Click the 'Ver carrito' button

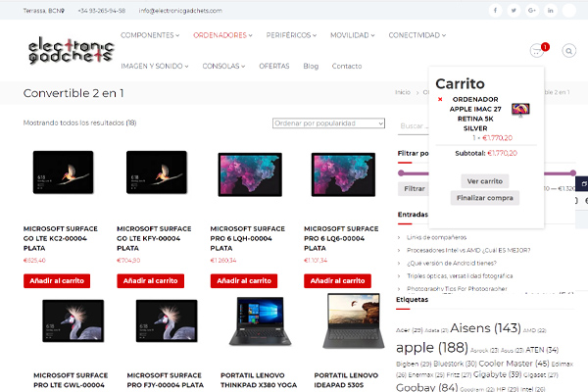coord(485,181)
